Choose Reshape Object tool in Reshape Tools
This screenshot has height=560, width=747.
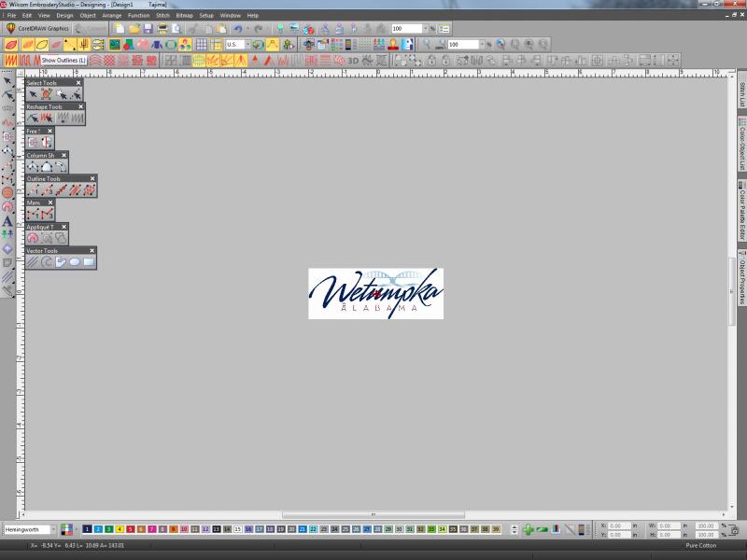33,118
